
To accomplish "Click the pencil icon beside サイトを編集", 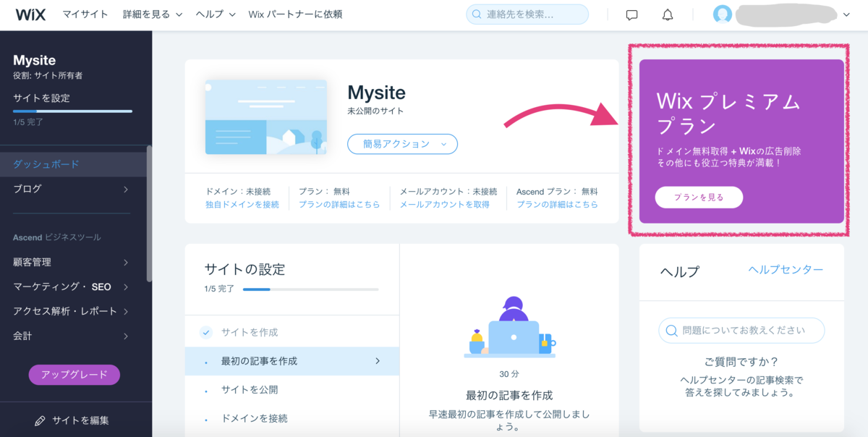I will tap(40, 420).
